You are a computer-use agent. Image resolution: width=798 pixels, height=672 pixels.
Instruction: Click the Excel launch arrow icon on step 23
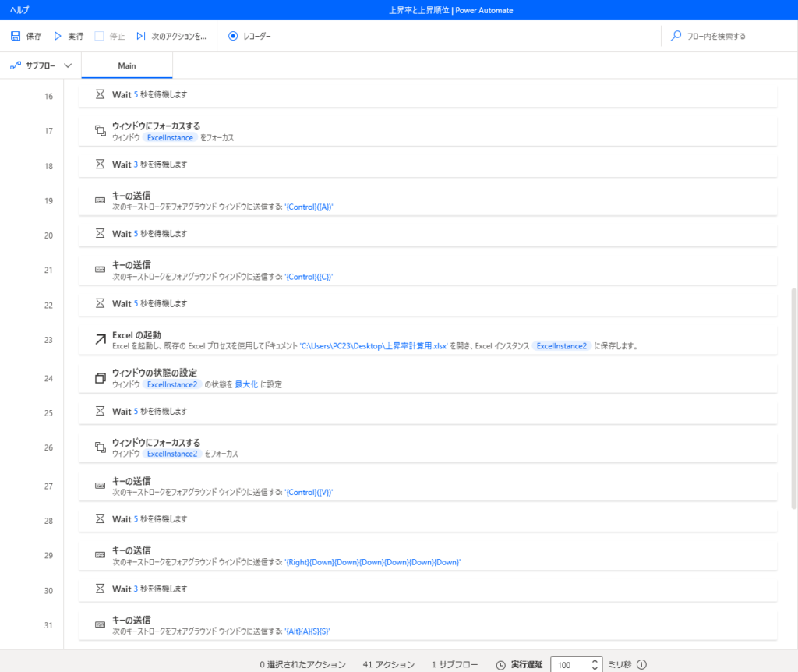pos(100,339)
